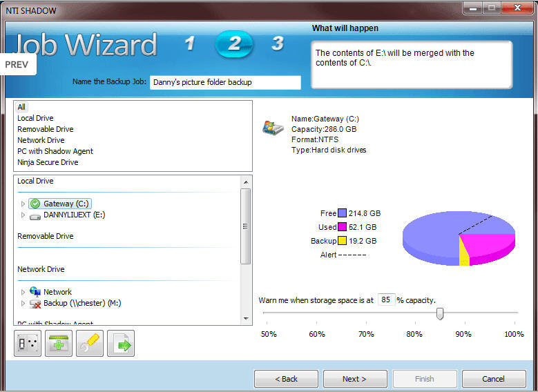538x392 pixels.
Task: Click the wrench and pencil edit icon
Action: pos(90,343)
